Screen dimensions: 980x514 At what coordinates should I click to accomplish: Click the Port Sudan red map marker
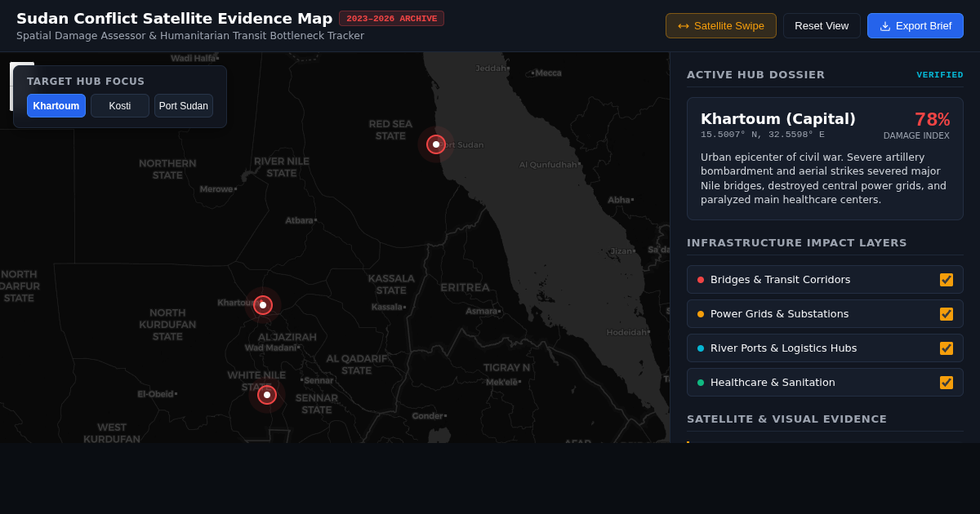[436, 144]
